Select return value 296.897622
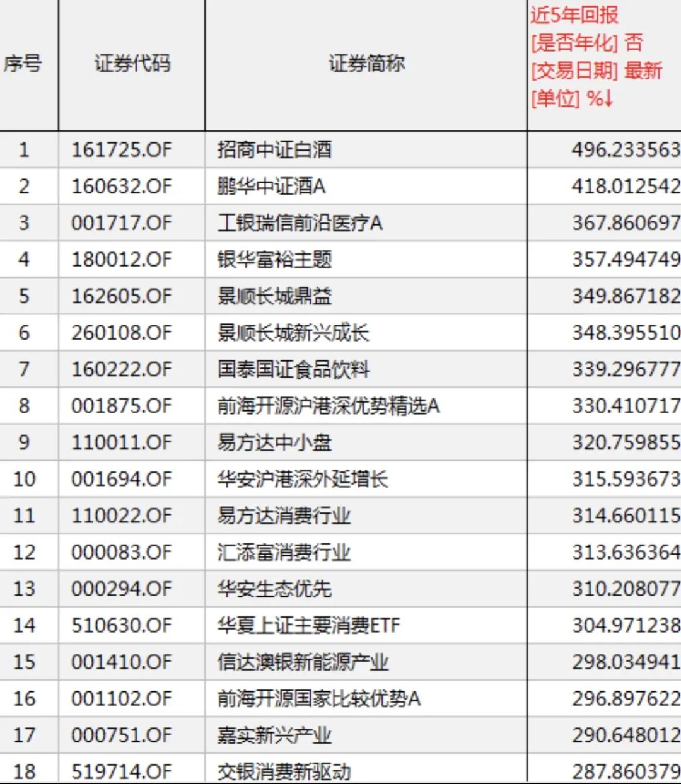The height and width of the screenshot is (784, 681). [626, 698]
